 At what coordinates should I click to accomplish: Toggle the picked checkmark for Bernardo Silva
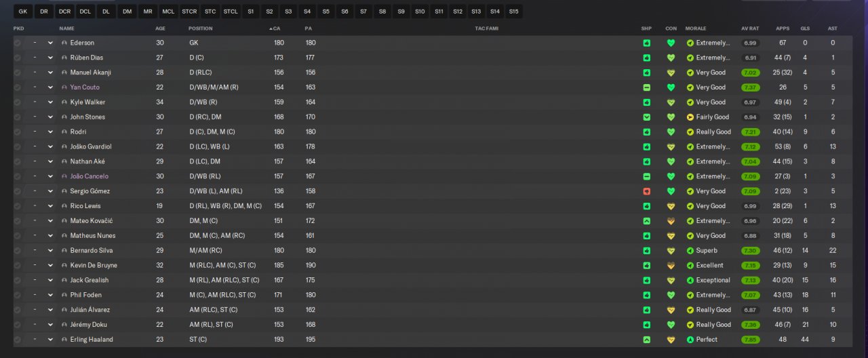tap(17, 250)
